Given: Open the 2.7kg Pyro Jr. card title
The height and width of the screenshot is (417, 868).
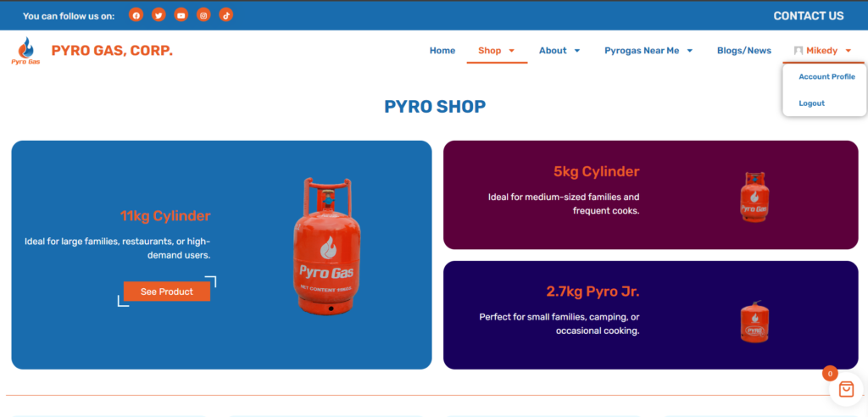Looking at the screenshot, I should (x=593, y=292).
